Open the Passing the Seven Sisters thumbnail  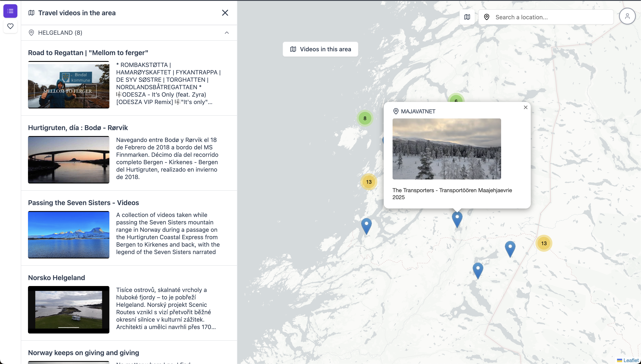pos(68,235)
